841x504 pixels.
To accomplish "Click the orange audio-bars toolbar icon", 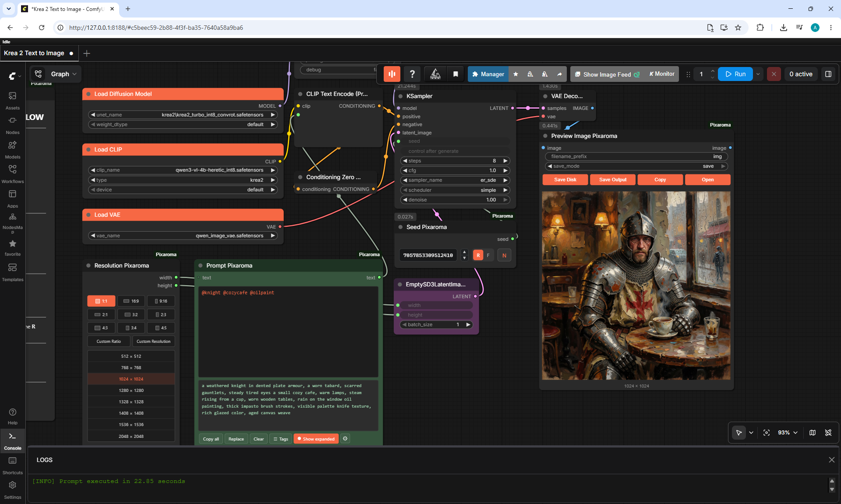I will pos(392,74).
